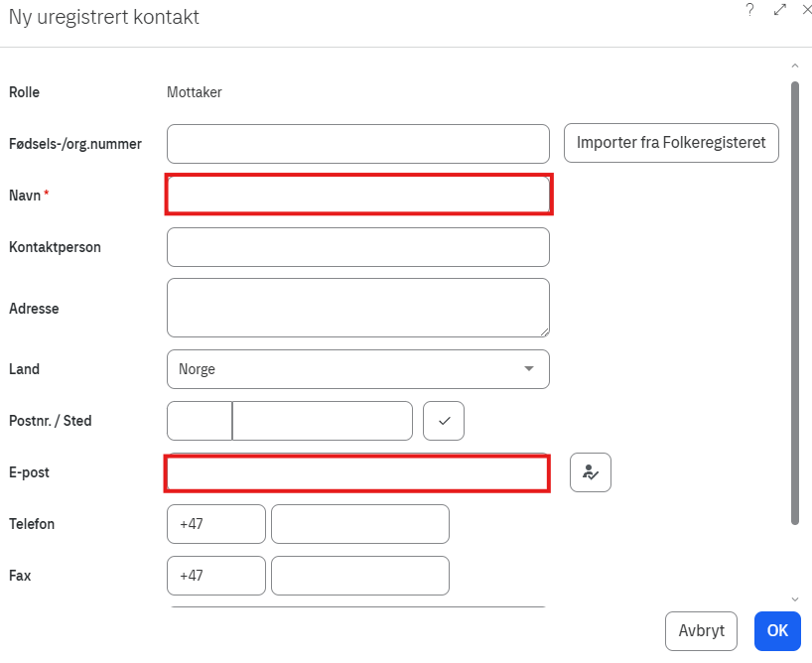
Task: Open the help question mark icon
Action: pos(749,9)
